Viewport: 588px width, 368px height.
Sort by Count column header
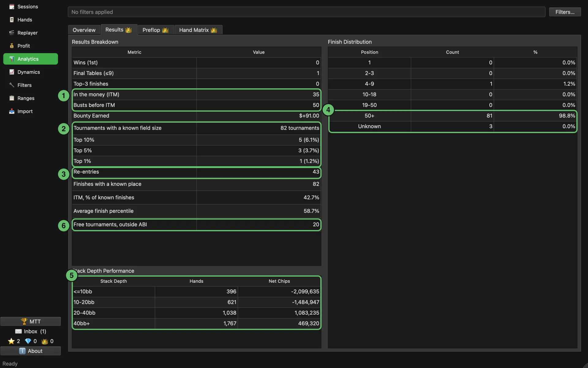pos(452,52)
